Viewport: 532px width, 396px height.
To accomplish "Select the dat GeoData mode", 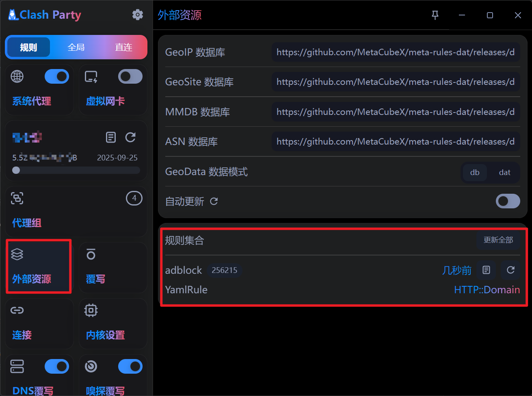I will tap(504, 173).
